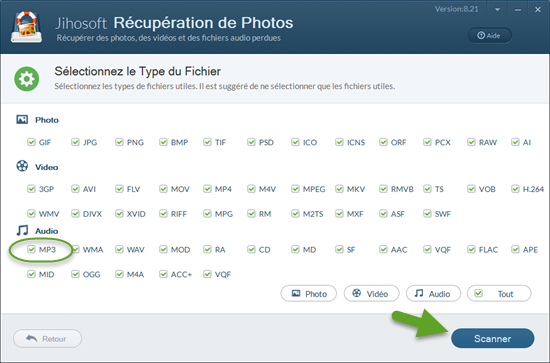
Task: Go back with the Retour button
Action: click(47, 339)
